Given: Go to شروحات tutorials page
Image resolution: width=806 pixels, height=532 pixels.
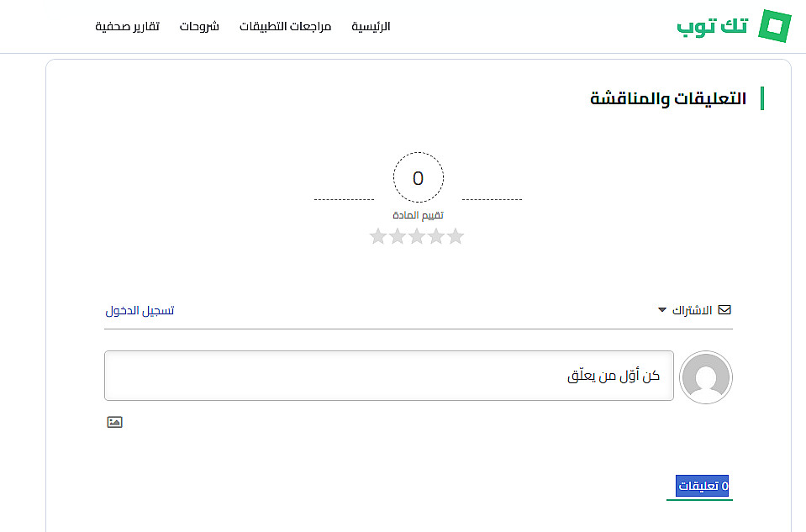Looking at the screenshot, I should click(x=199, y=26).
